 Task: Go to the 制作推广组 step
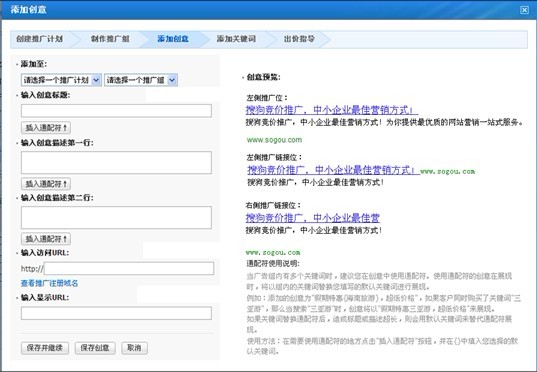coord(110,39)
